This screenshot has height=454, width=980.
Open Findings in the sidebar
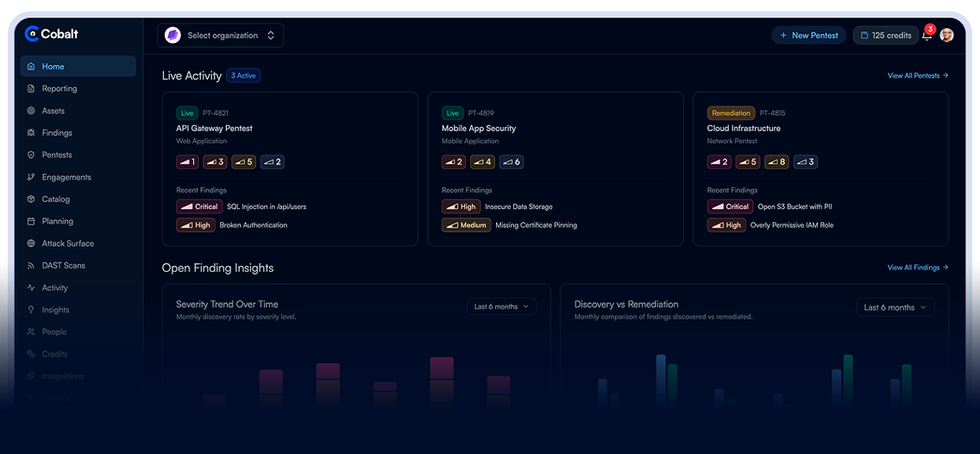(x=79, y=133)
